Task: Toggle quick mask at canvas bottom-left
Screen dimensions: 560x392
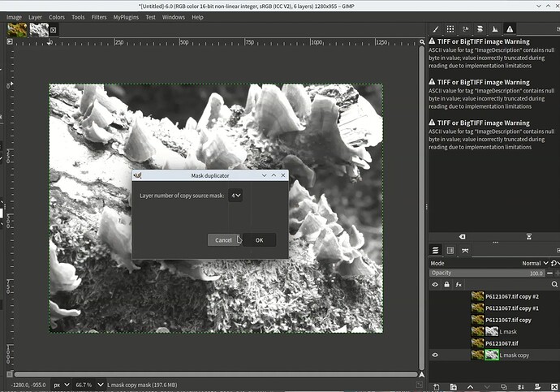Action: (x=10, y=374)
